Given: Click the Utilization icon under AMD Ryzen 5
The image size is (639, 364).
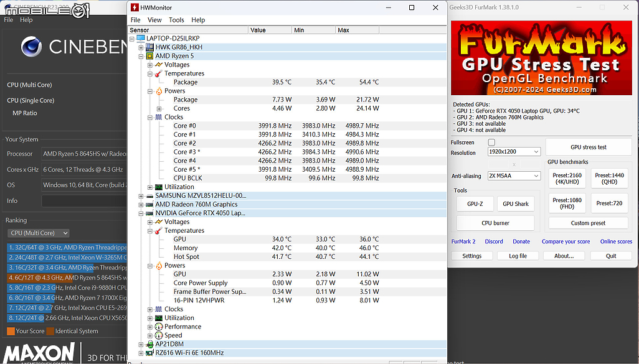Looking at the screenshot, I should tap(159, 187).
